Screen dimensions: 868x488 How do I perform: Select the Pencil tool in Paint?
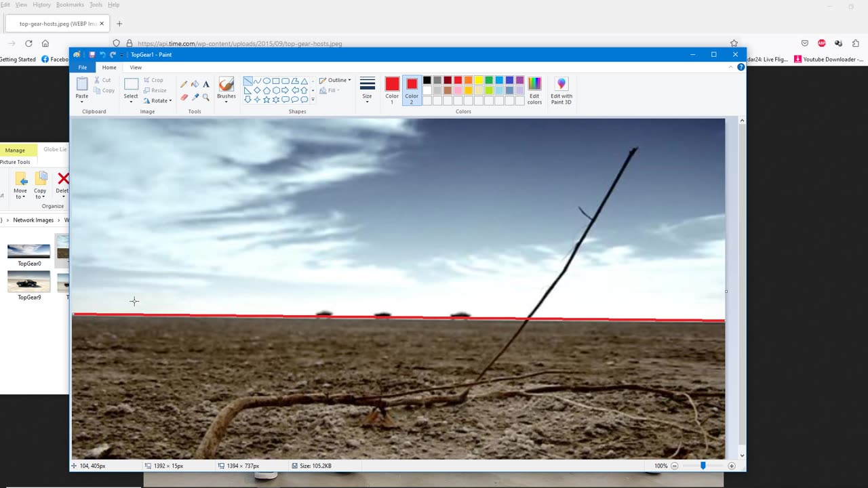[x=184, y=85]
